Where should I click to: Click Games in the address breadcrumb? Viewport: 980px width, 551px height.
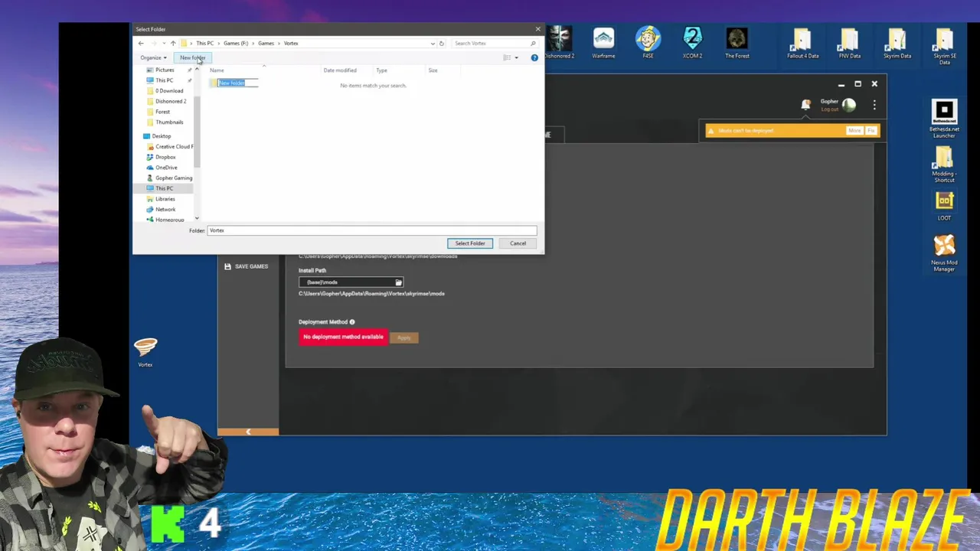click(x=266, y=43)
